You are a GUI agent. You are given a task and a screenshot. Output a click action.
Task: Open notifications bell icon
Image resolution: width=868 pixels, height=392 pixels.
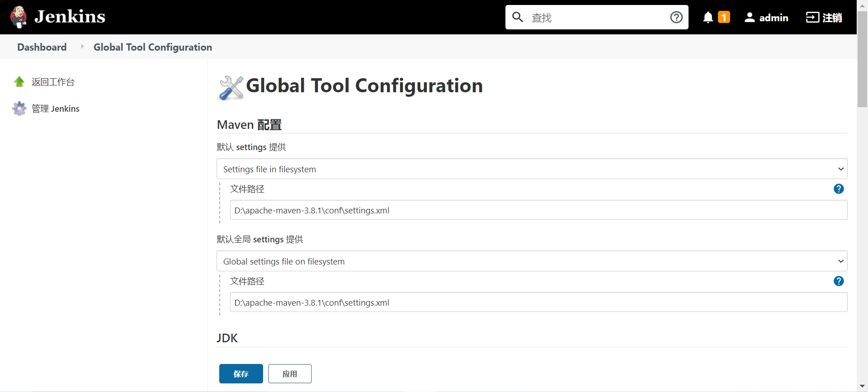pos(708,17)
